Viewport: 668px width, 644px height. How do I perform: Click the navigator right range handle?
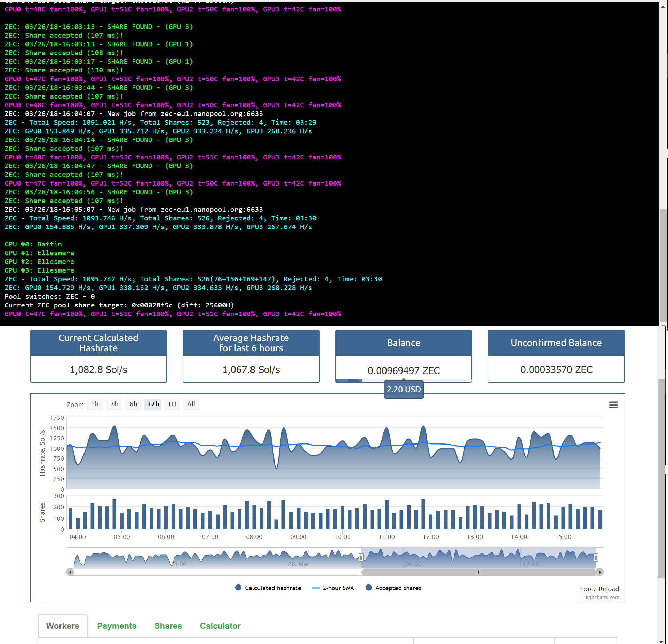click(596, 557)
